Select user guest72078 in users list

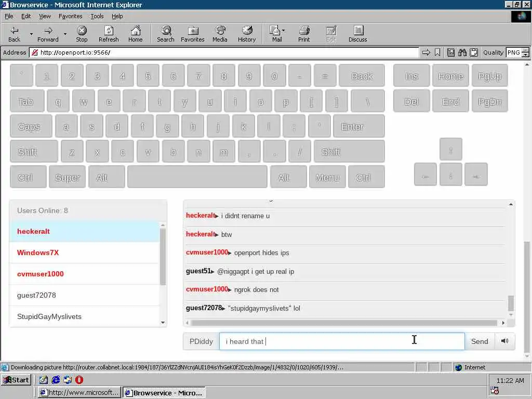click(x=85, y=296)
